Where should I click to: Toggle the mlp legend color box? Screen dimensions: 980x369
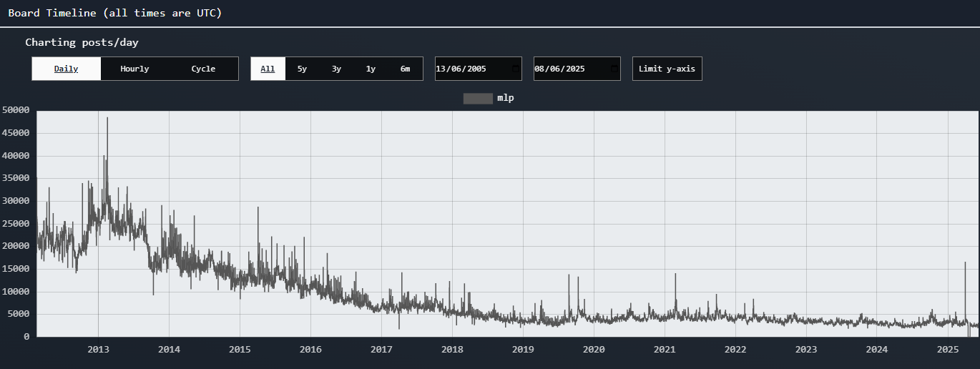click(478, 99)
